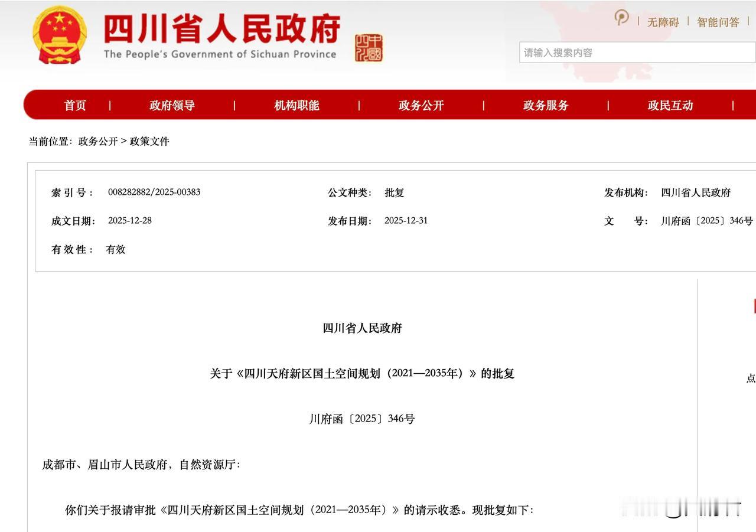
Task: Open the 智能问答 smart Q&A link
Action: tap(718, 21)
